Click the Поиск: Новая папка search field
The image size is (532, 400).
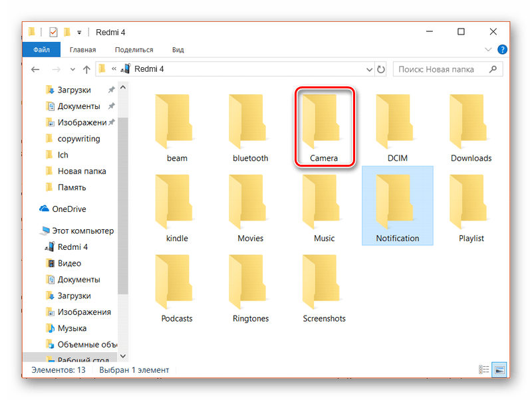click(x=448, y=69)
